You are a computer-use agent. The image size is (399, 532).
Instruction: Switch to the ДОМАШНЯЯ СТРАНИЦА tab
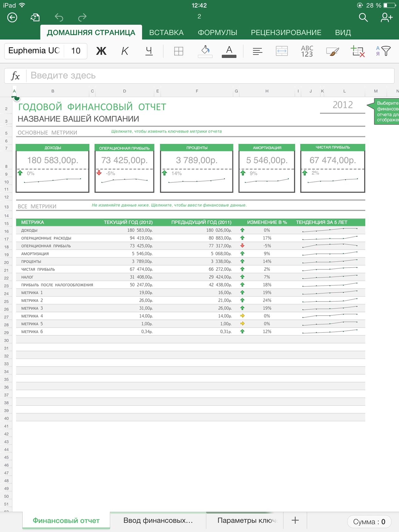(91, 32)
